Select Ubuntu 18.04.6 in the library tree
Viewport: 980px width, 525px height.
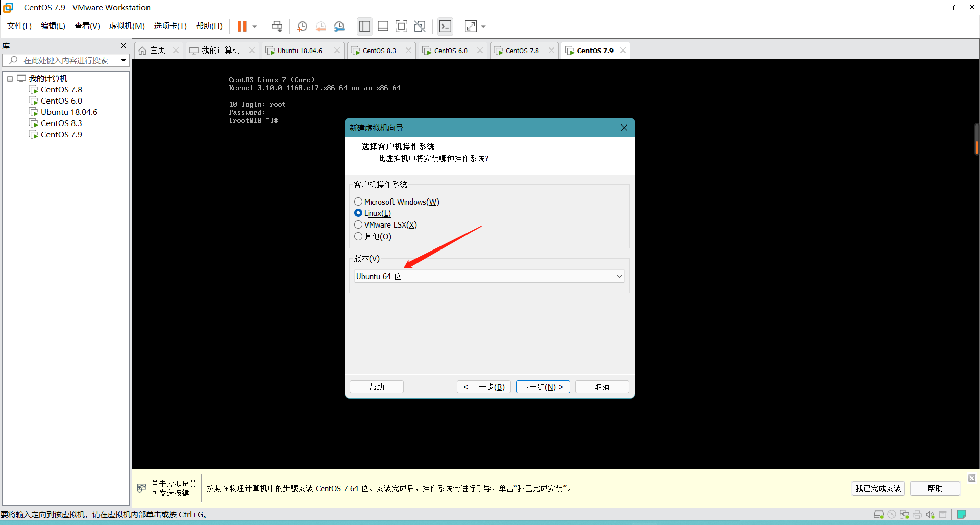point(69,112)
